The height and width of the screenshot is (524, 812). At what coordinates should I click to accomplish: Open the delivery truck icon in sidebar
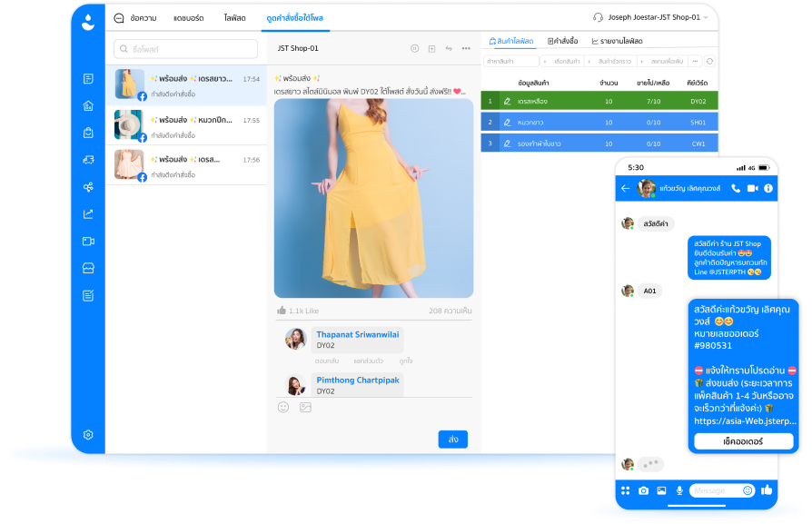88,160
